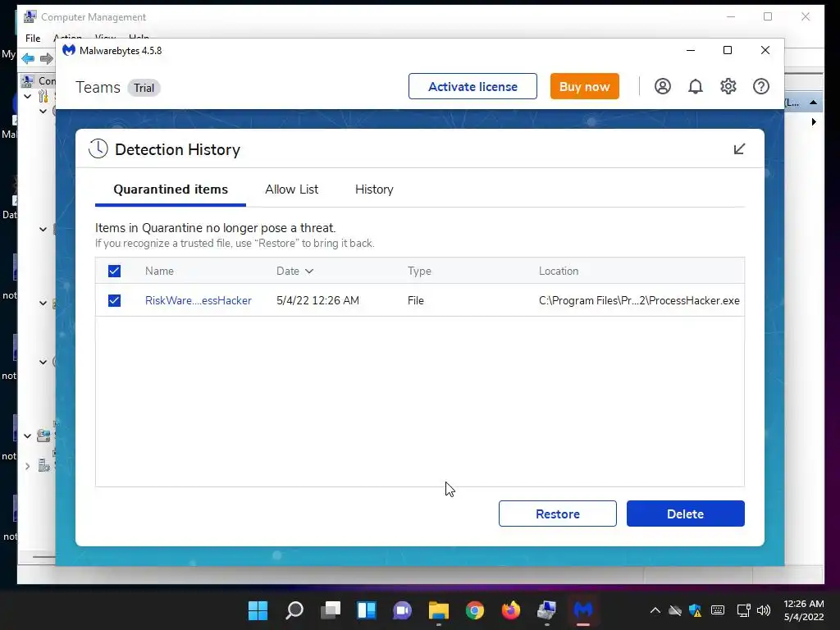Show hidden tray icons chevron
The height and width of the screenshot is (630, 840).
click(x=655, y=610)
